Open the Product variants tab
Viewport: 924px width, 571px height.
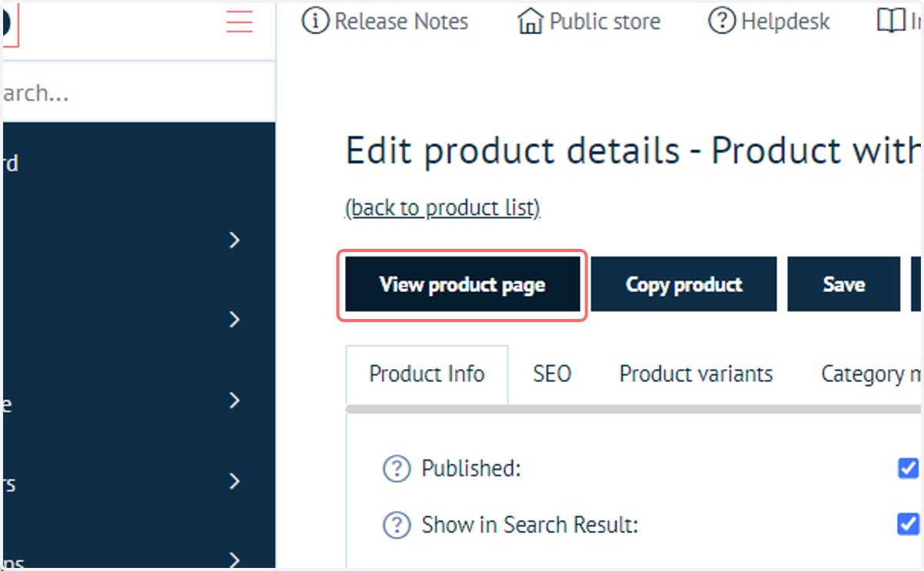click(x=696, y=374)
